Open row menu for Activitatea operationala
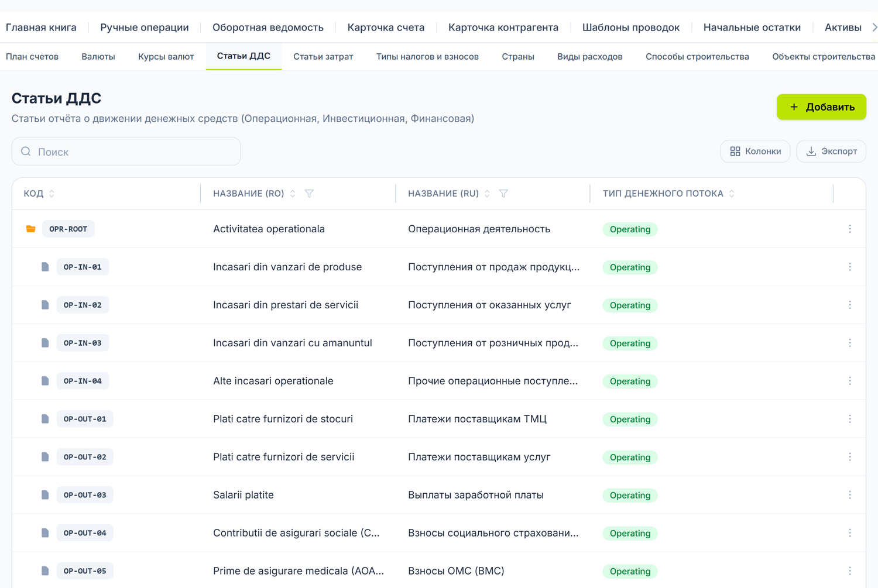878x588 pixels. (x=850, y=229)
